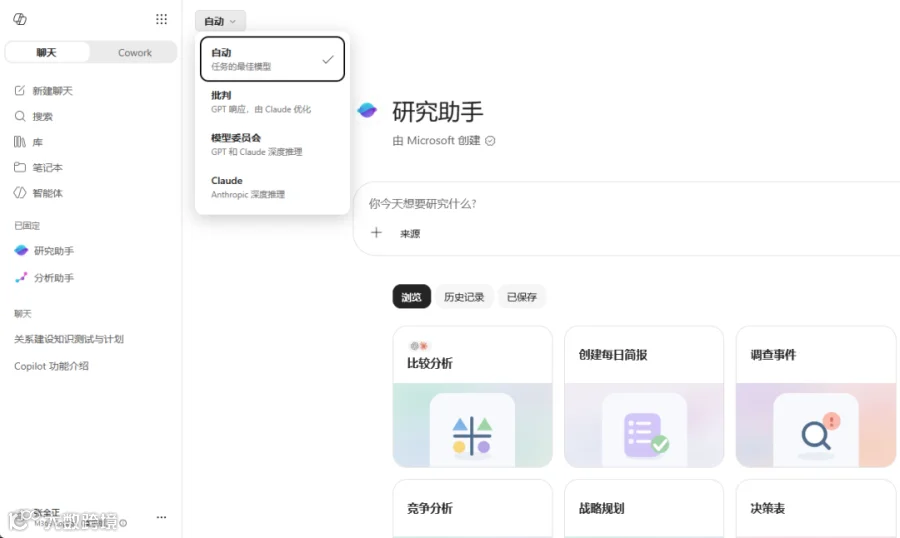Click the Copilot logo icon
The height and width of the screenshot is (538, 900).
pyautogui.click(x=20, y=19)
